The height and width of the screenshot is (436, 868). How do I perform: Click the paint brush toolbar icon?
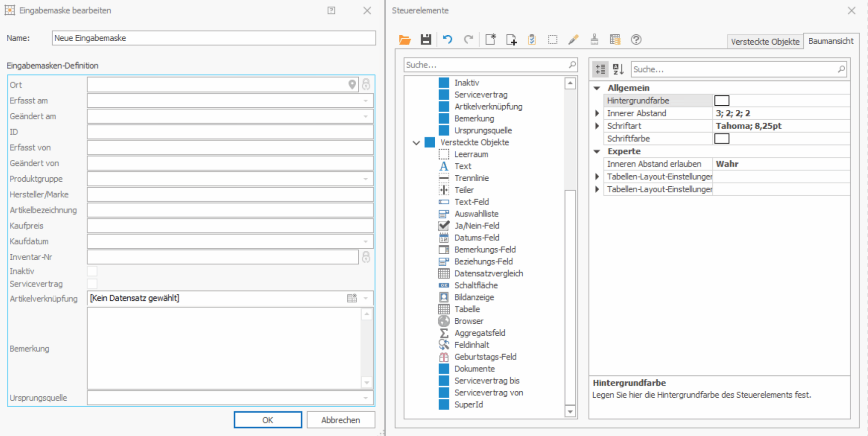pos(594,40)
